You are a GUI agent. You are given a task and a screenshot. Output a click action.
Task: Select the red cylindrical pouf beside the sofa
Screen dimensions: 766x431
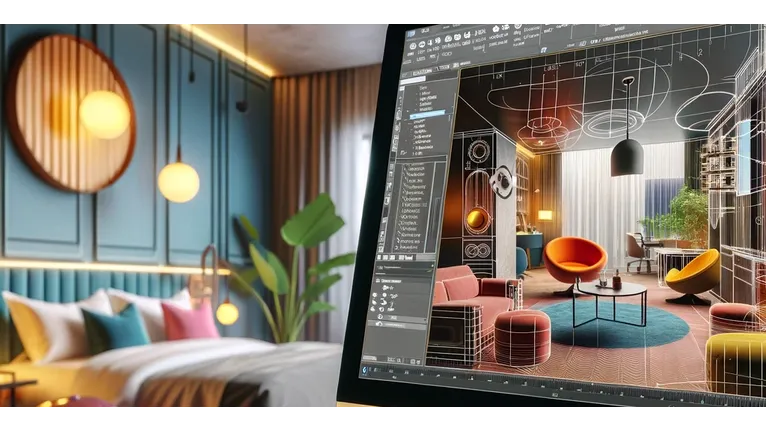(522, 337)
